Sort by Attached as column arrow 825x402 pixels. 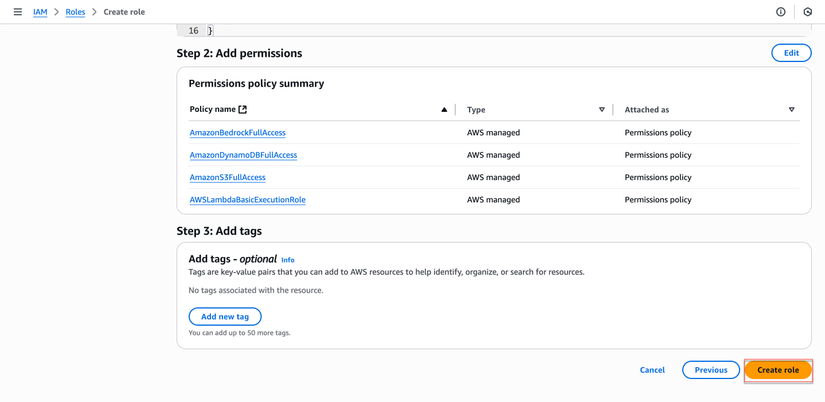791,110
